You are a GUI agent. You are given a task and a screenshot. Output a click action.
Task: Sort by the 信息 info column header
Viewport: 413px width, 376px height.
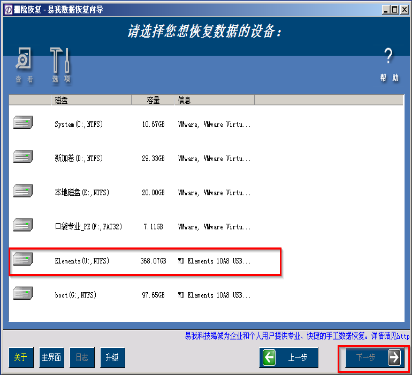(x=214, y=100)
